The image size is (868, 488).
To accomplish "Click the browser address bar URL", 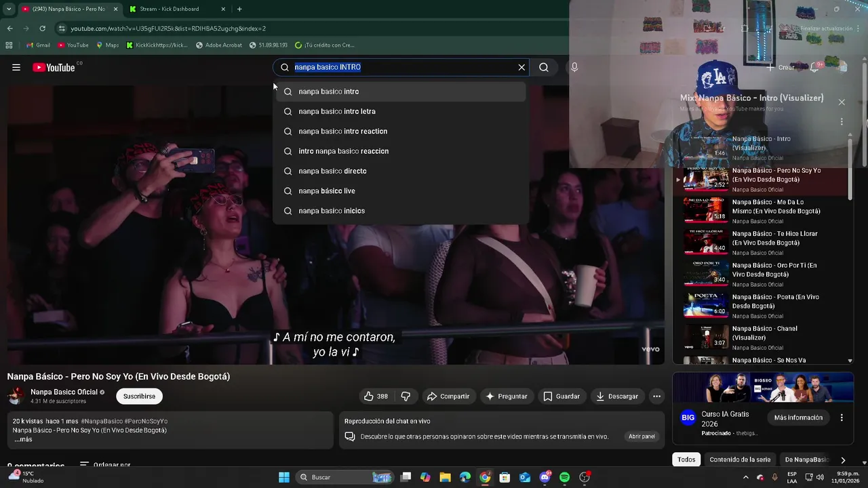I will tap(168, 28).
